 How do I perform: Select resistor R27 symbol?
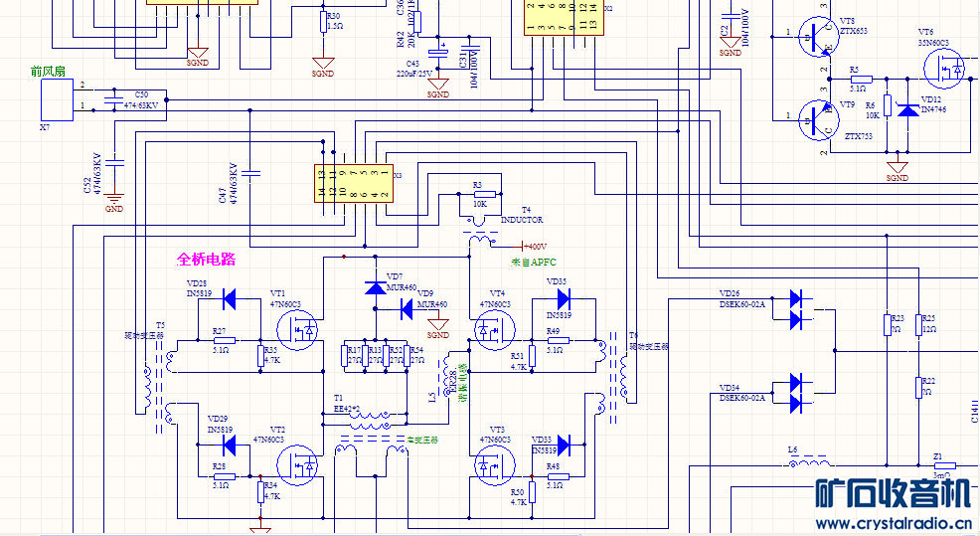pos(225,340)
